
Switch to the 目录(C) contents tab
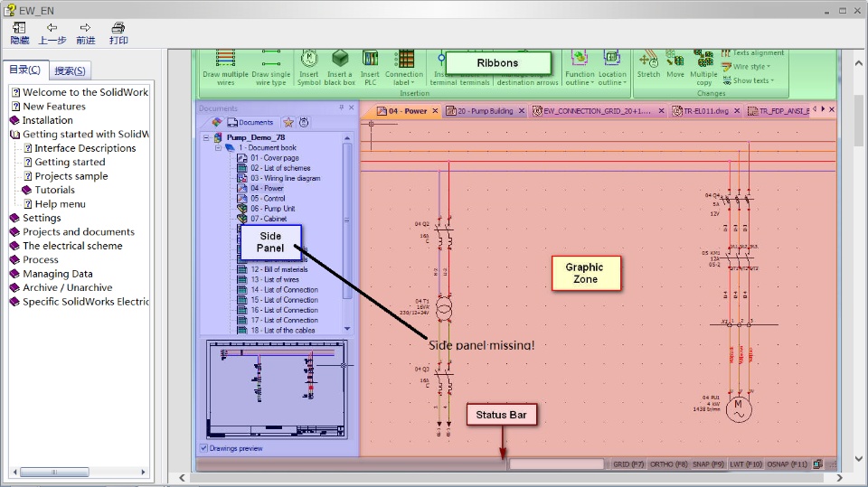click(x=25, y=70)
